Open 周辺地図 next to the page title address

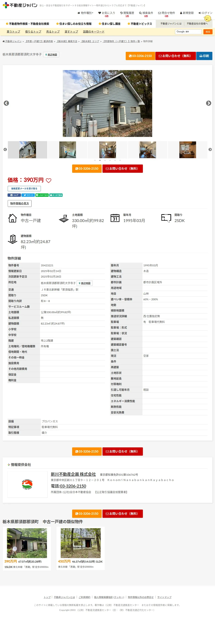click(x=51, y=55)
